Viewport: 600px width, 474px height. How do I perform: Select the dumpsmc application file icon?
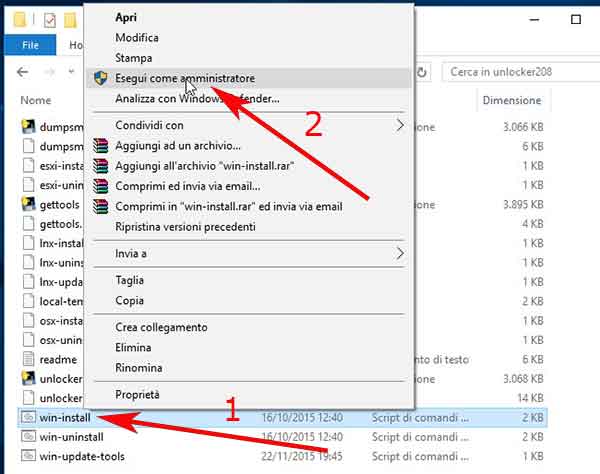pyautogui.click(x=29, y=127)
